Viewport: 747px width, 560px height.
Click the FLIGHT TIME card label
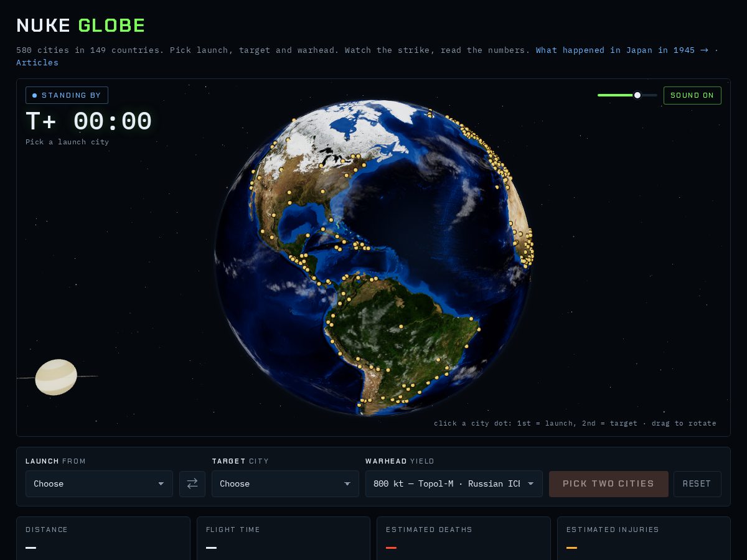(233, 530)
